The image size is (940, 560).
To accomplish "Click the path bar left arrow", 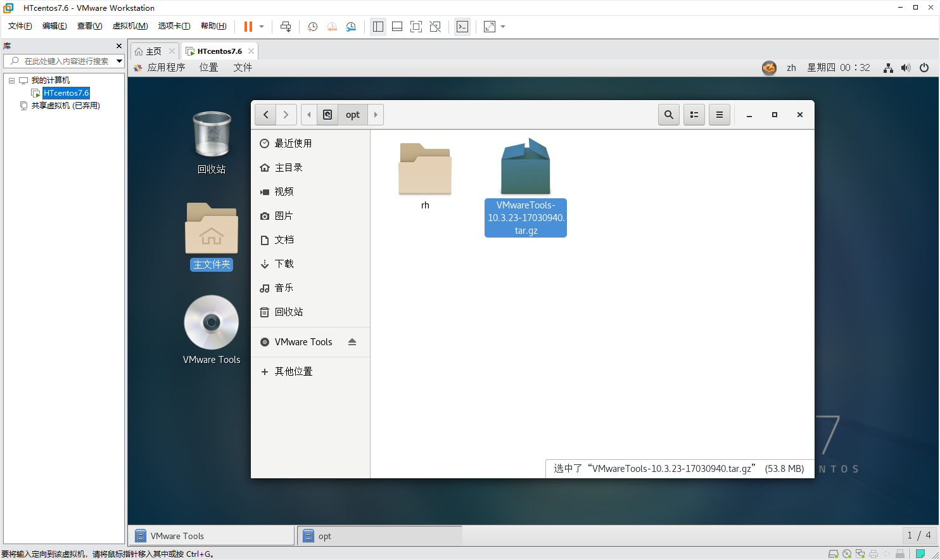I will (309, 115).
